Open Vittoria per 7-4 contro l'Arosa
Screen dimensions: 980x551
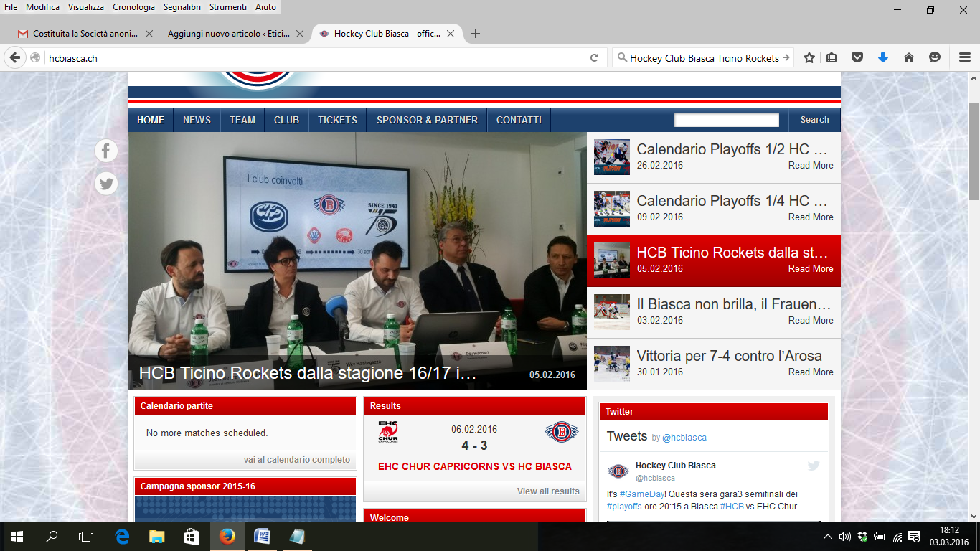tap(729, 356)
